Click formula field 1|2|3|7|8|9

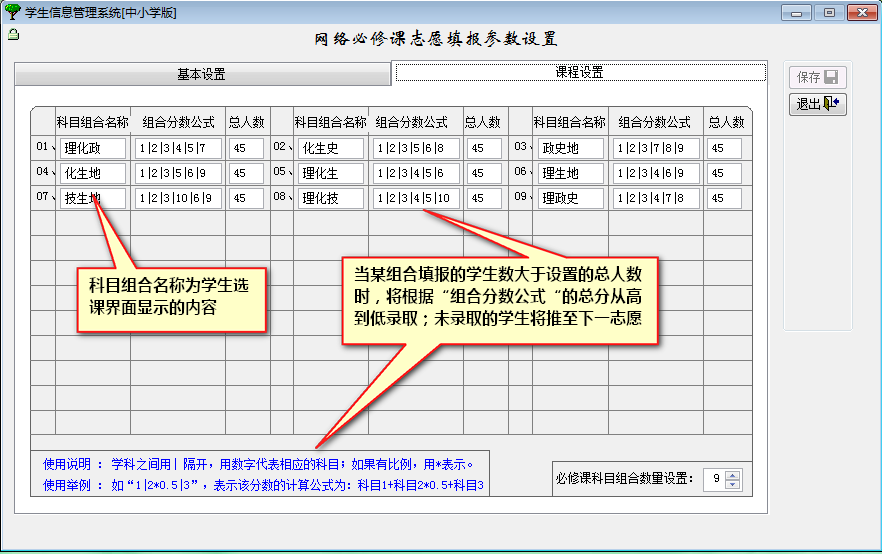(x=656, y=148)
